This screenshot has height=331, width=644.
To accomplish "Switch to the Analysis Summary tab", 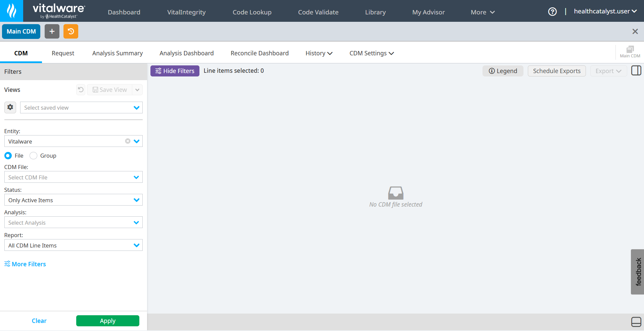I will (117, 53).
